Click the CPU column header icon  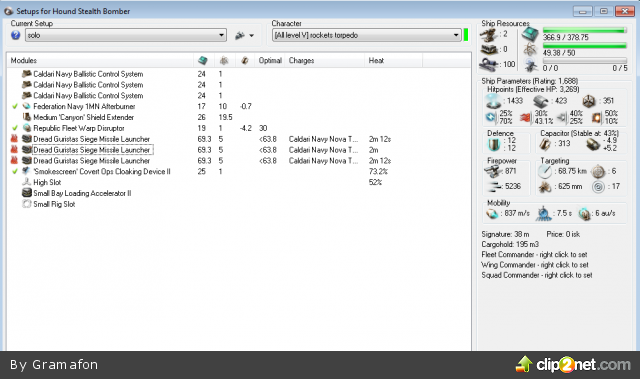click(x=202, y=60)
